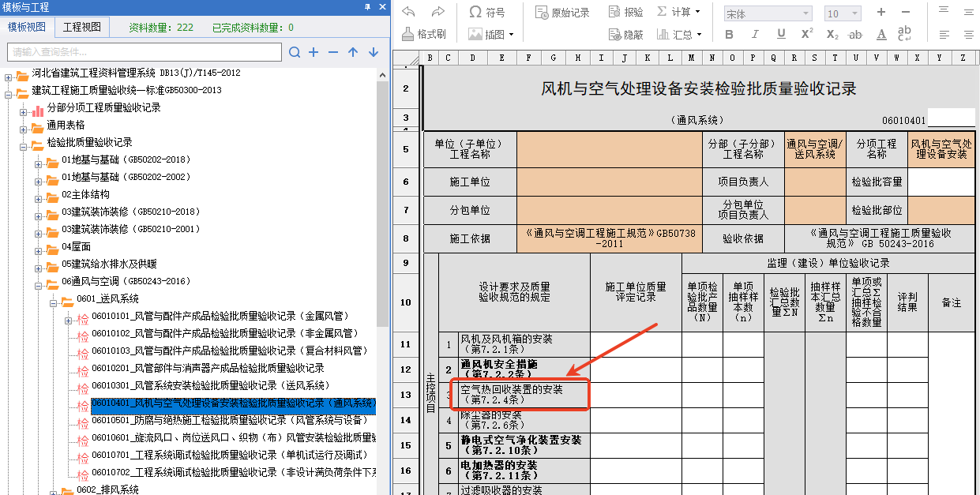Select row header 10
The image size is (980, 495).
point(406,302)
